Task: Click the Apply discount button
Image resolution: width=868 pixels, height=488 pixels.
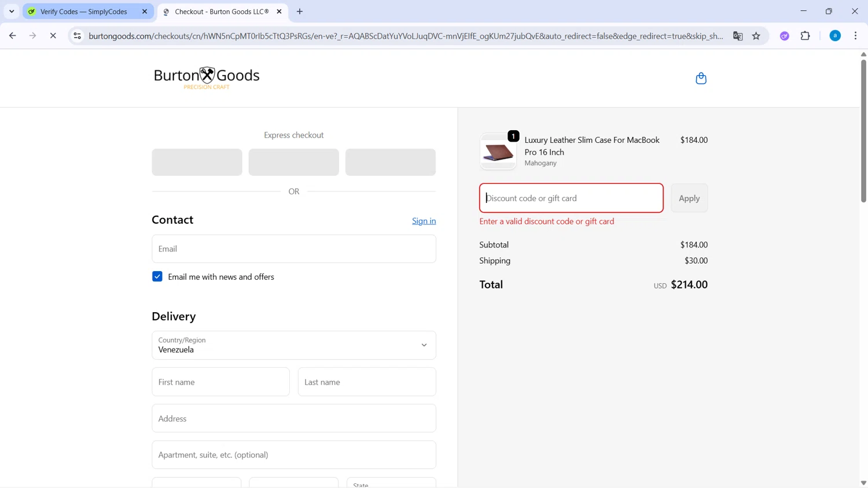Action: (689, 198)
